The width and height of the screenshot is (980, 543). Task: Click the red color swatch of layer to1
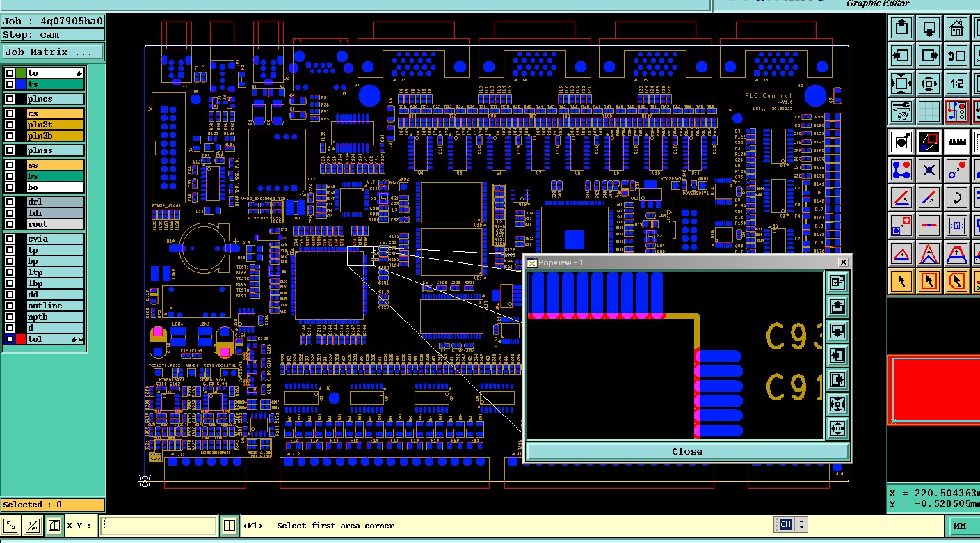click(21, 339)
